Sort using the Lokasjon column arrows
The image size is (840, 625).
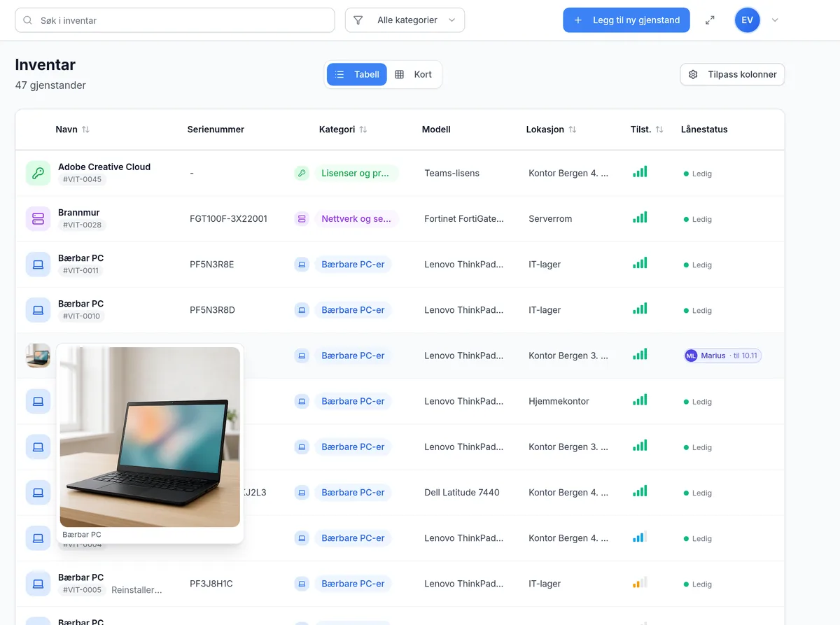572,129
